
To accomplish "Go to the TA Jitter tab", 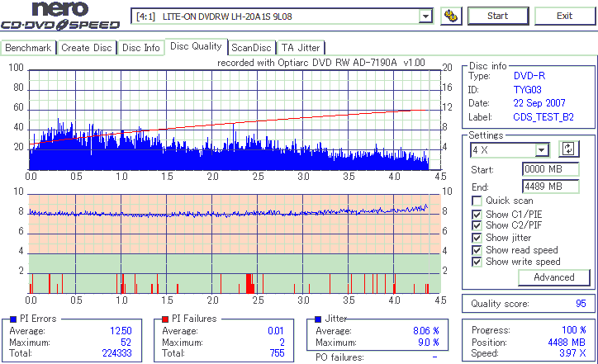I will click(x=301, y=48).
